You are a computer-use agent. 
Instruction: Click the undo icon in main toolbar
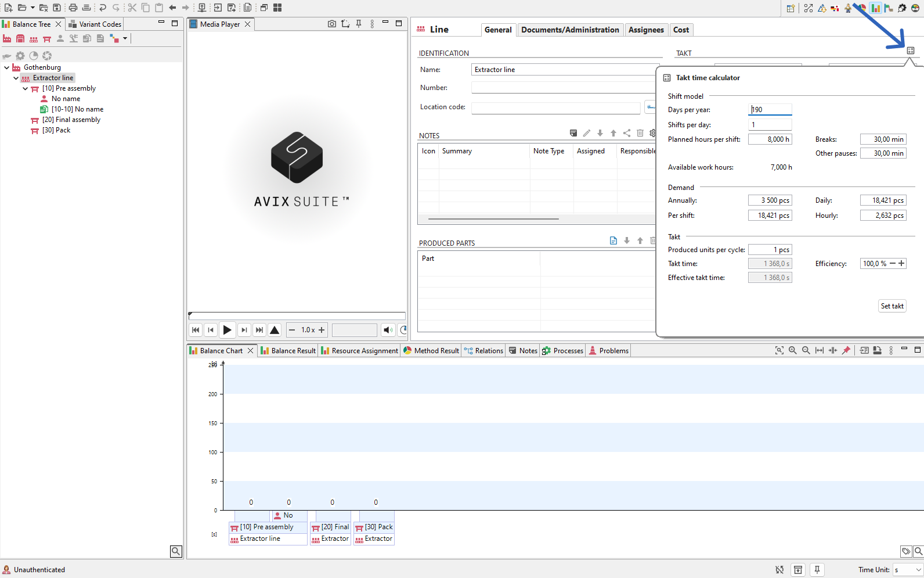click(x=103, y=8)
